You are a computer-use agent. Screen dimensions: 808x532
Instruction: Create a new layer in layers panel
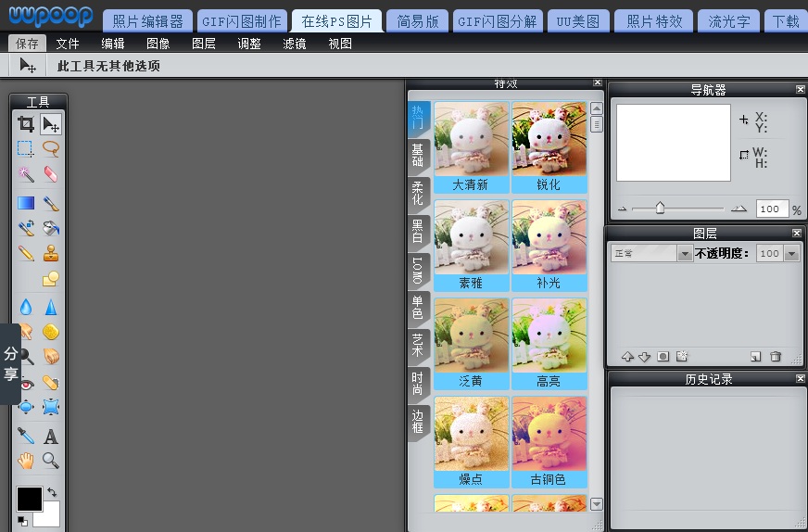click(756, 356)
